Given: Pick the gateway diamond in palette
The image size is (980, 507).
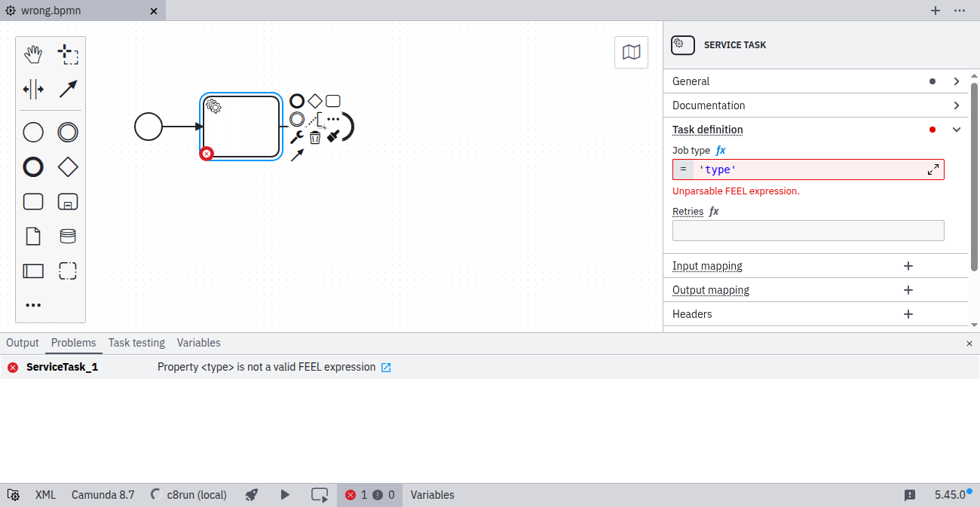Looking at the screenshot, I should click(68, 167).
